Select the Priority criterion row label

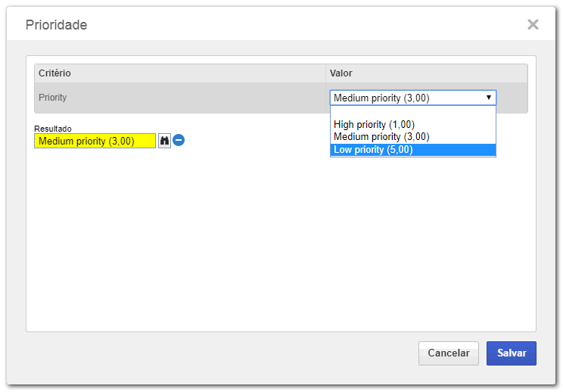click(53, 98)
